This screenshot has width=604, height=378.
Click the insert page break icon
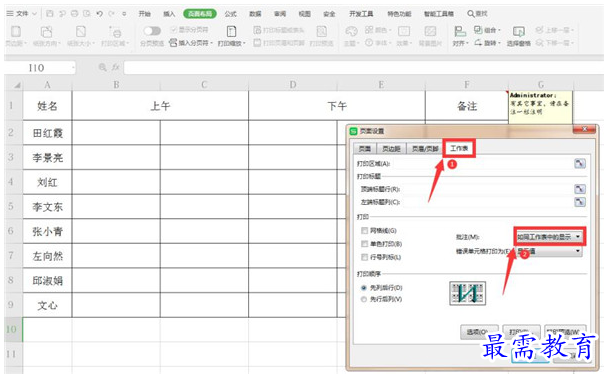173,43
